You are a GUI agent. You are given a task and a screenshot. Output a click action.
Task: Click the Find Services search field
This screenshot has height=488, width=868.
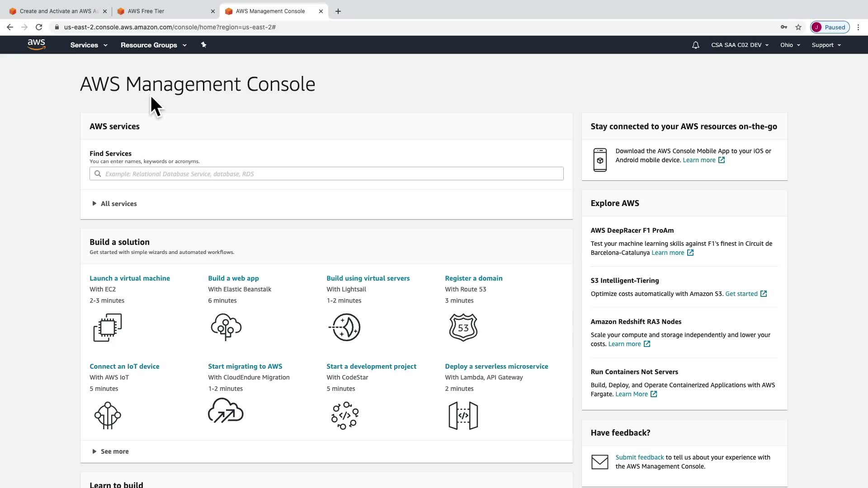point(326,174)
